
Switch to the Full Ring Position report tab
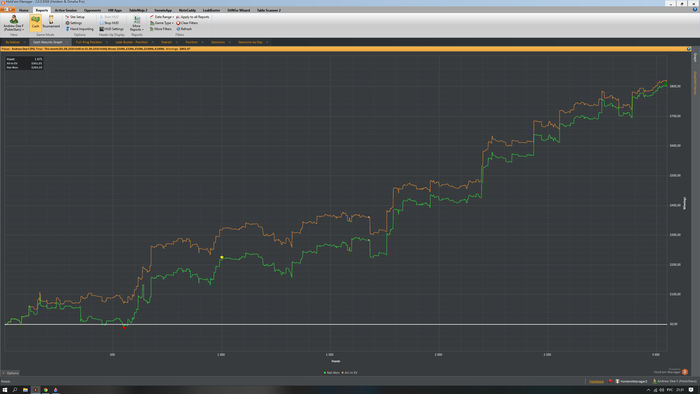coord(89,42)
